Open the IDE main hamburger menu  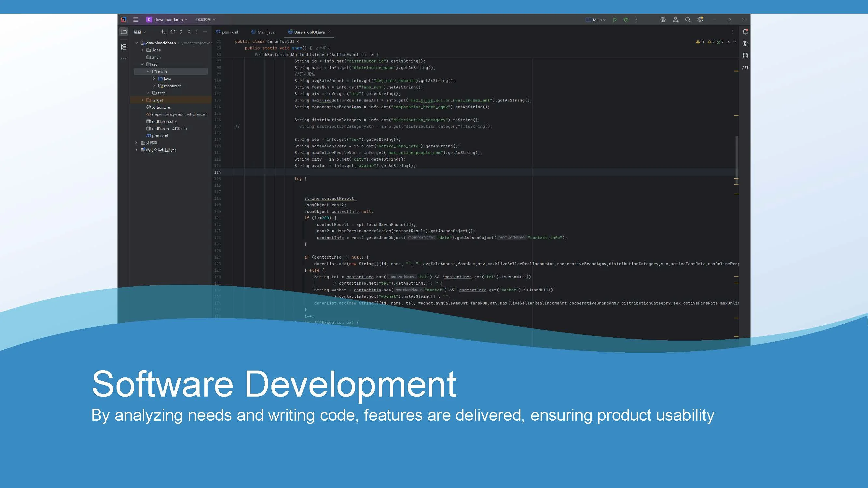135,20
